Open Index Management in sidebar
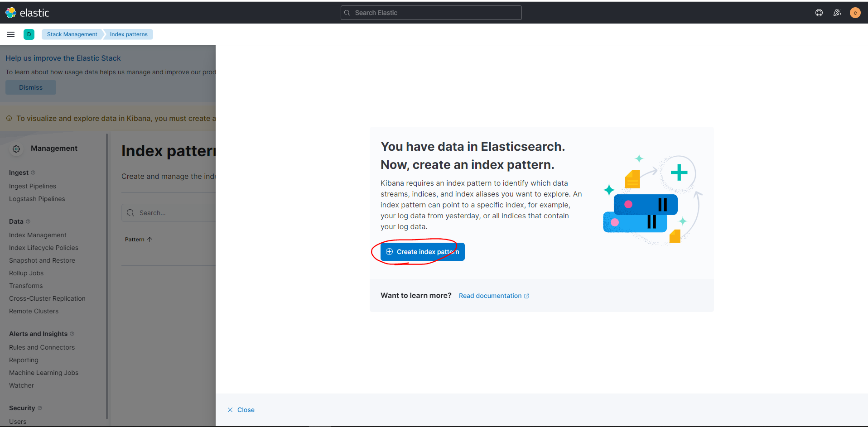The width and height of the screenshot is (868, 427). pyautogui.click(x=38, y=235)
